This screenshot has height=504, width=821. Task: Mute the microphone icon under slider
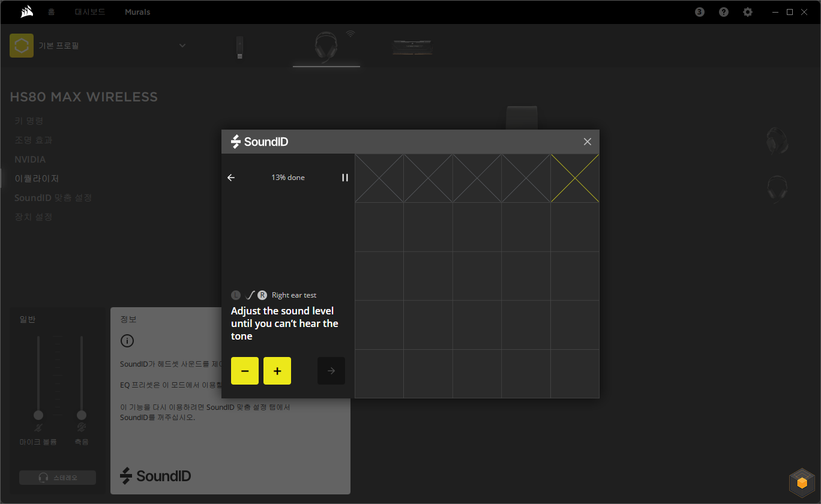pyautogui.click(x=38, y=428)
